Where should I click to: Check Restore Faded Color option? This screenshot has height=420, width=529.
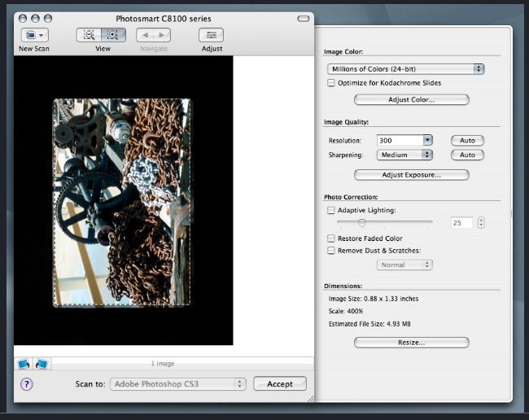pos(331,238)
